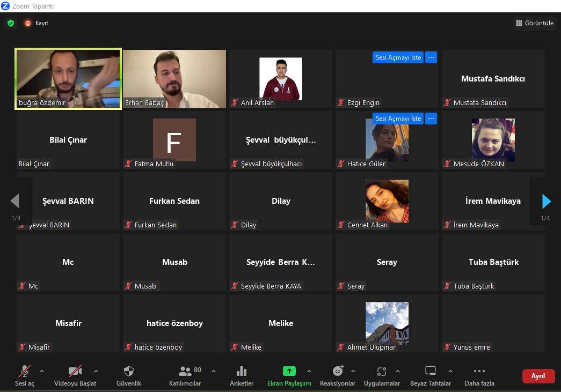Open the Uygulamalar apps icon
561x392 pixels.
click(382, 375)
